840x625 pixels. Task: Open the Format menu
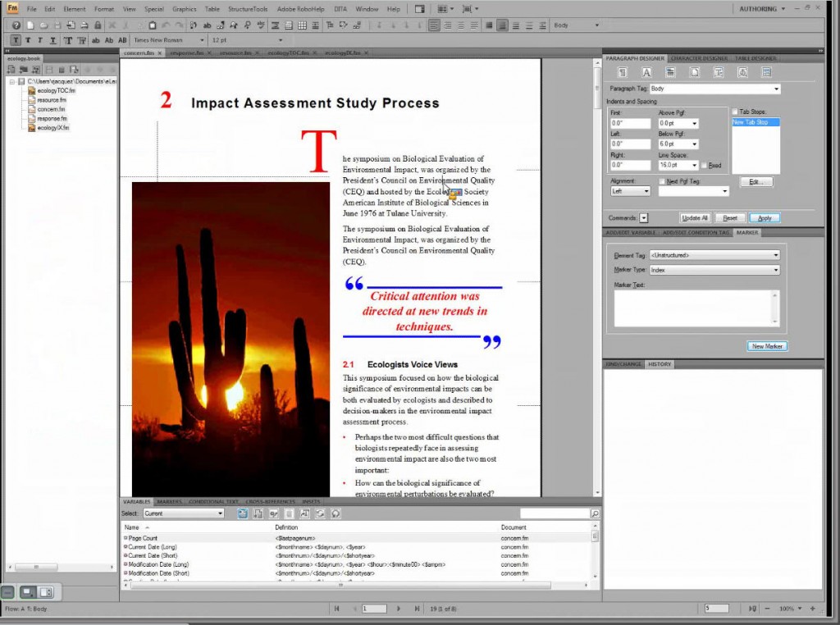pos(104,9)
